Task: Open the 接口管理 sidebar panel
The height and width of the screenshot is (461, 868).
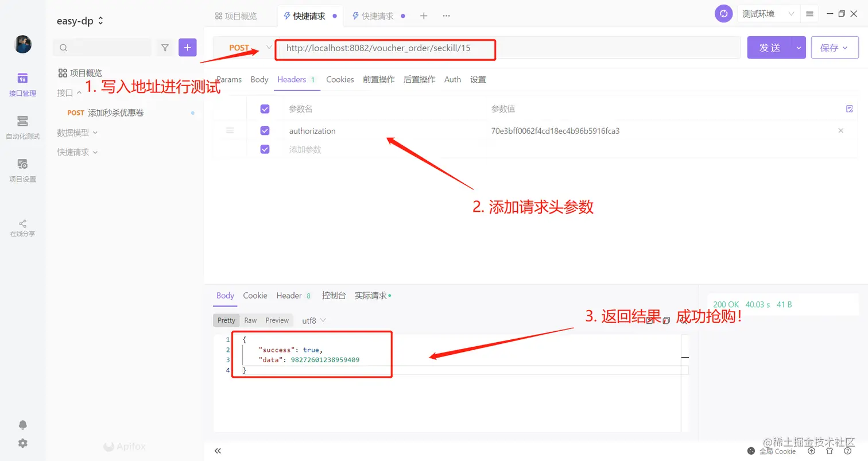Action: point(22,84)
